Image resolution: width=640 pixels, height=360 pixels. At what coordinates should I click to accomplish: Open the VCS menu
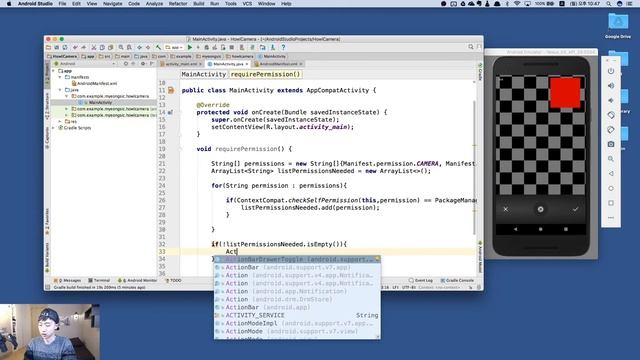point(247,4)
